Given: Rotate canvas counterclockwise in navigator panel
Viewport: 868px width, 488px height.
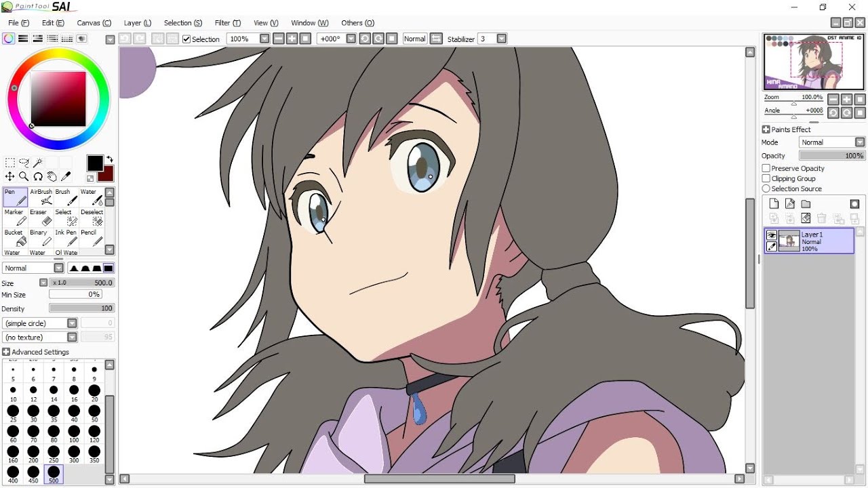Looking at the screenshot, I should click(x=833, y=113).
